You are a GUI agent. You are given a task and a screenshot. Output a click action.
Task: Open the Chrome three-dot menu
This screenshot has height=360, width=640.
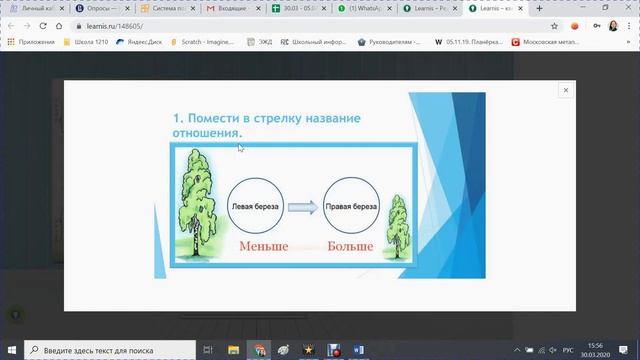(629, 26)
